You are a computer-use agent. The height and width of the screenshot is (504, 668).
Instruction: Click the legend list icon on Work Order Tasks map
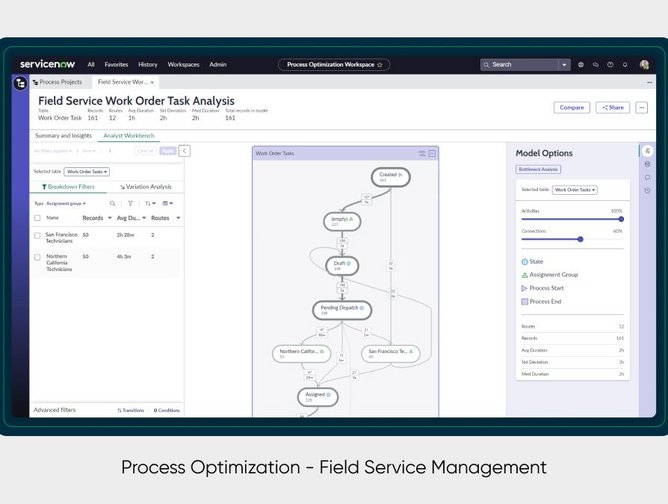[x=422, y=153]
